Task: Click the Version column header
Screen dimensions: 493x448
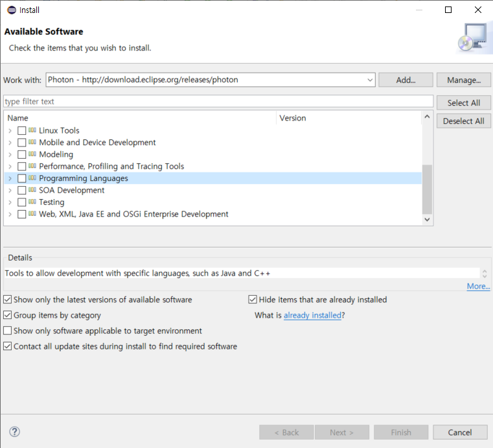Action: pos(349,118)
